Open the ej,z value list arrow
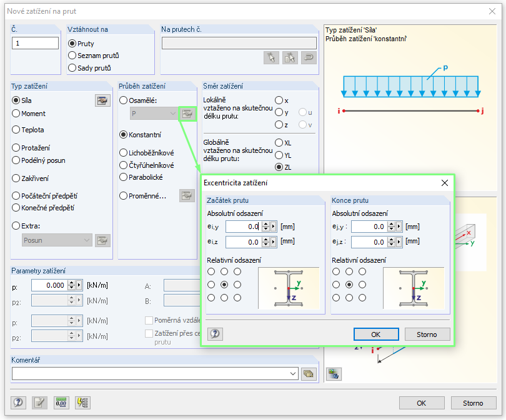This screenshot has width=506, height=420. [x=399, y=242]
